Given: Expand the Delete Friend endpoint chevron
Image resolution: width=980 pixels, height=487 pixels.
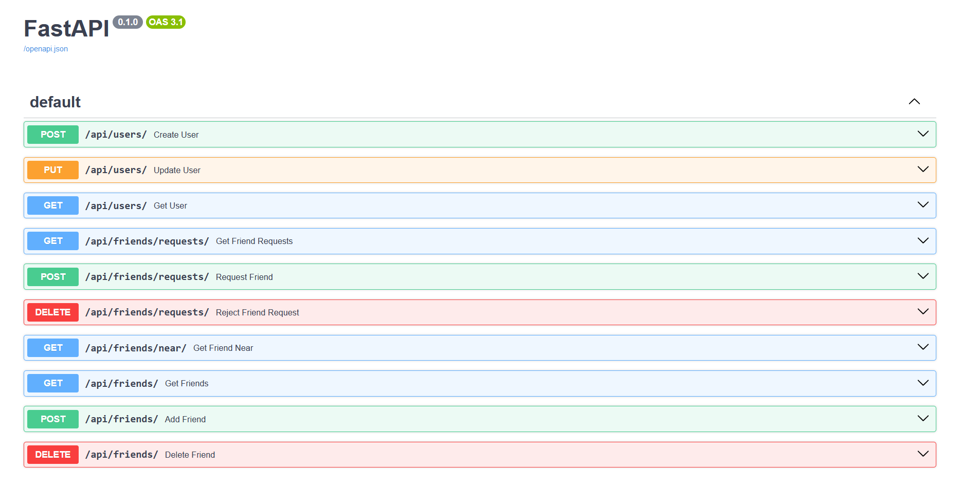Looking at the screenshot, I should pos(923,454).
